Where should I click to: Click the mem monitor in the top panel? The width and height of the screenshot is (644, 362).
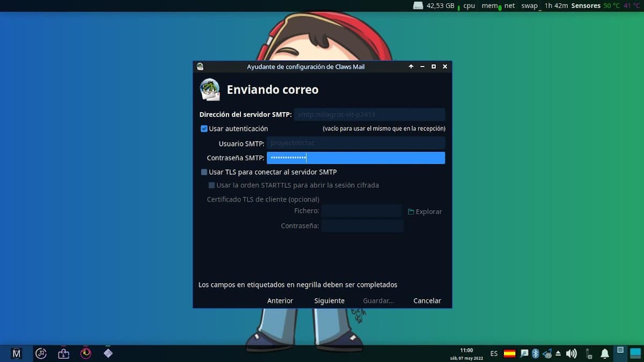[489, 5]
